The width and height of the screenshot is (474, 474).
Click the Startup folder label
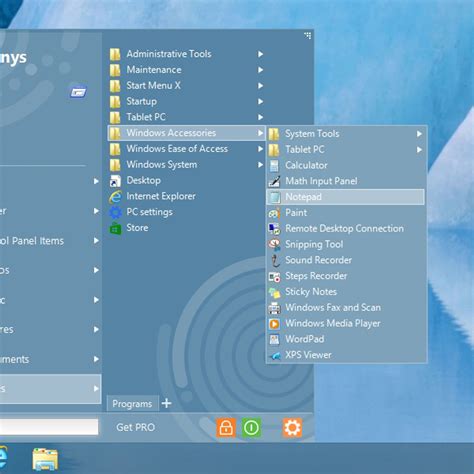(x=141, y=101)
